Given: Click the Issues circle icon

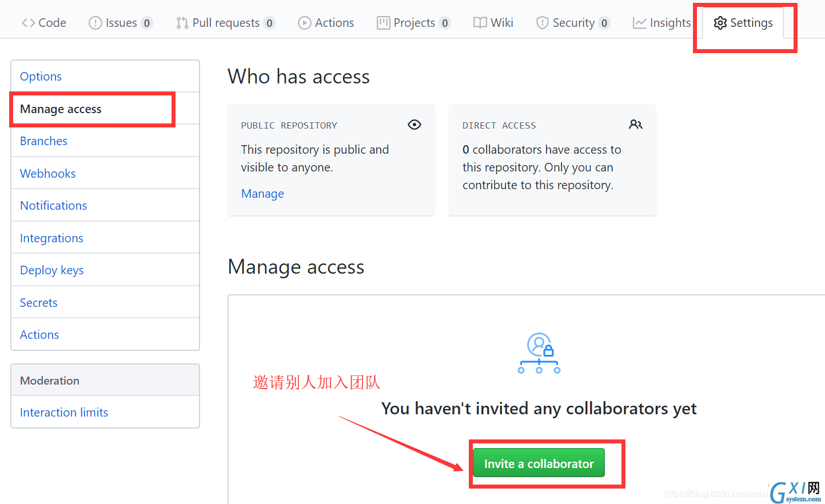Looking at the screenshot, I should tap(95, 23).
